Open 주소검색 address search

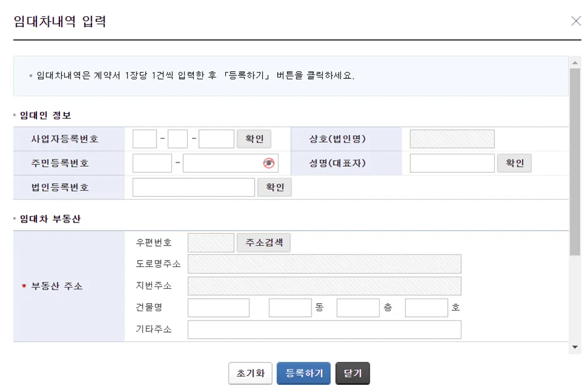263,242
